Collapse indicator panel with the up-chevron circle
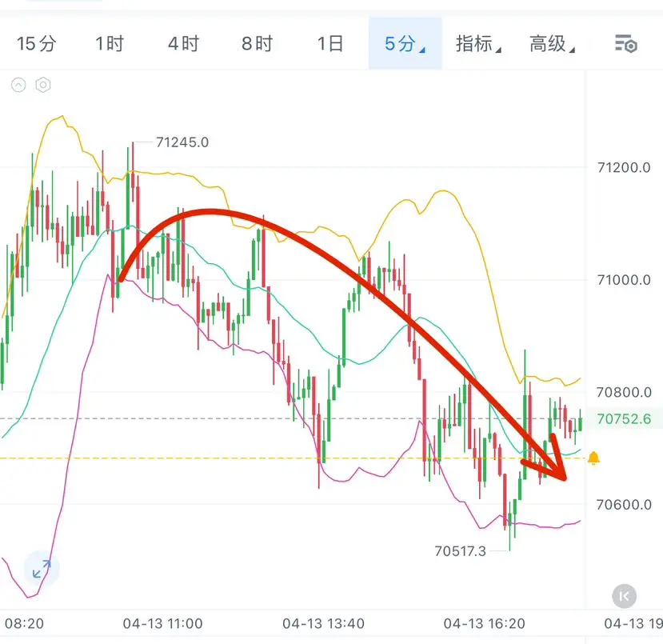 (x=18, y=85)
